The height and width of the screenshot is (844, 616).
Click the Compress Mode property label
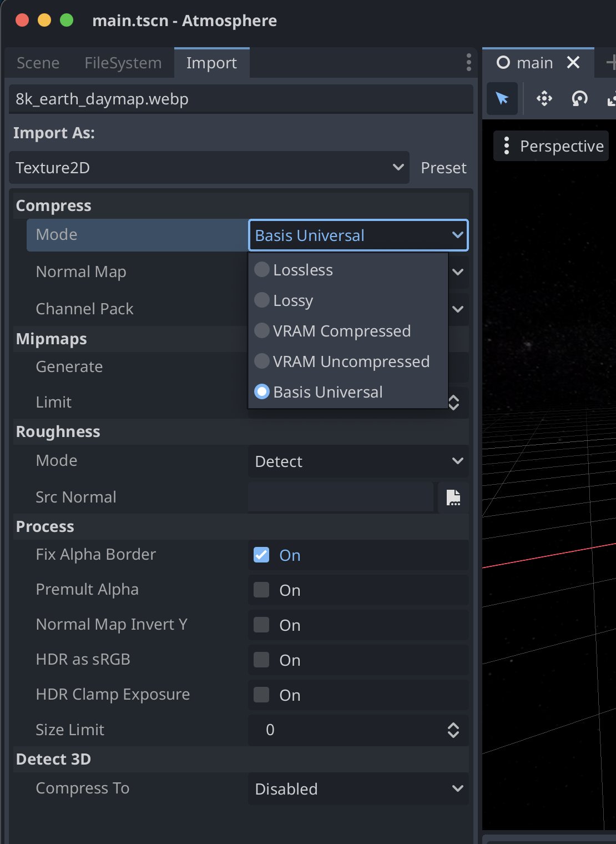click(57, 234)
